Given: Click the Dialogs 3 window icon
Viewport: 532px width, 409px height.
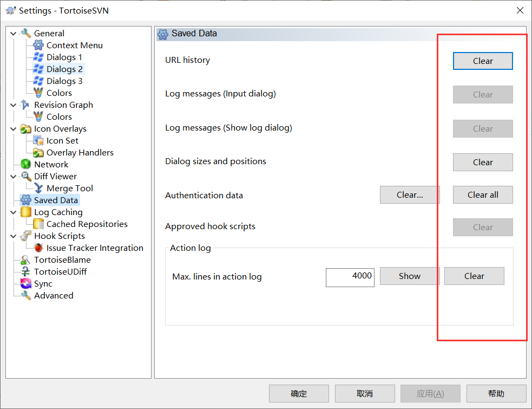Looking at the screenshot, I should point(38,81).
